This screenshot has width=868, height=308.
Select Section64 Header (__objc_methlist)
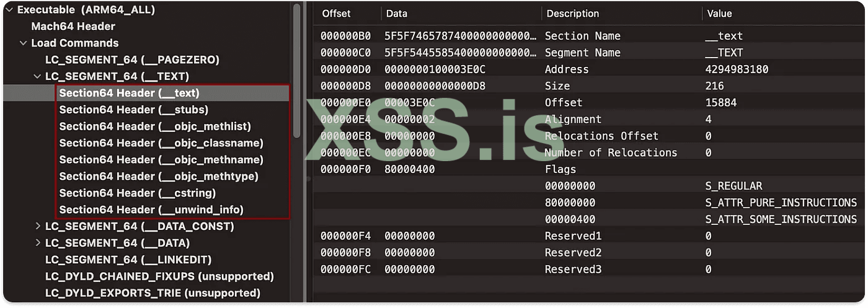coord(155,127)
